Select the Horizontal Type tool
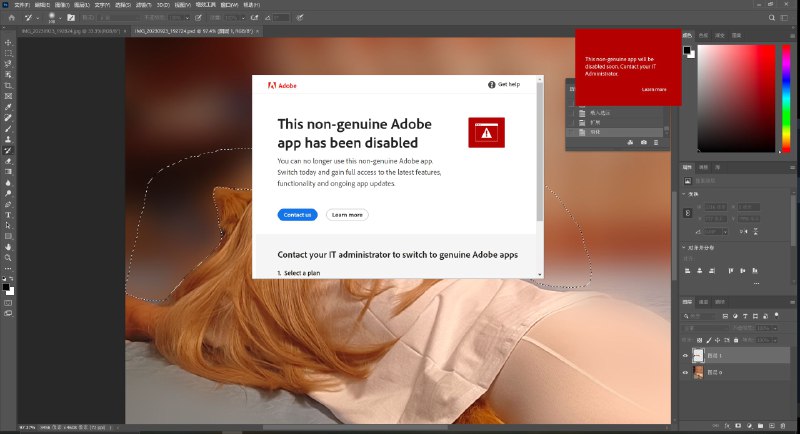 tap(8, 215)
